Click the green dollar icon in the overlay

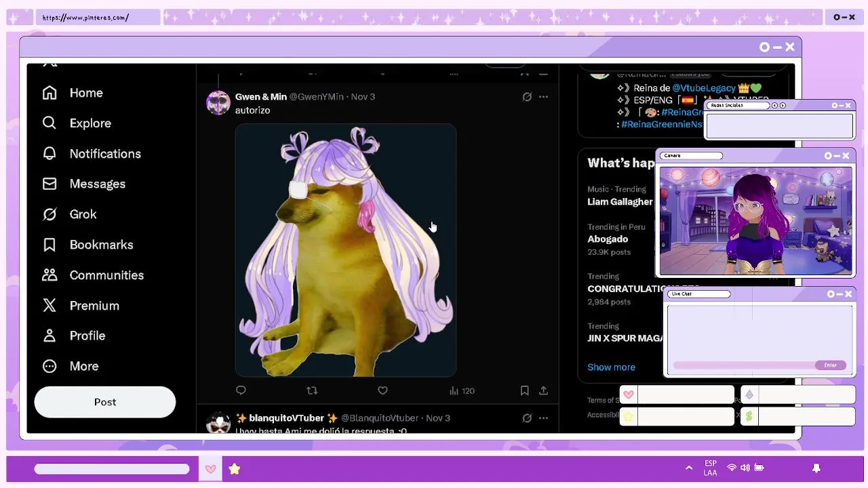(749, 416)
